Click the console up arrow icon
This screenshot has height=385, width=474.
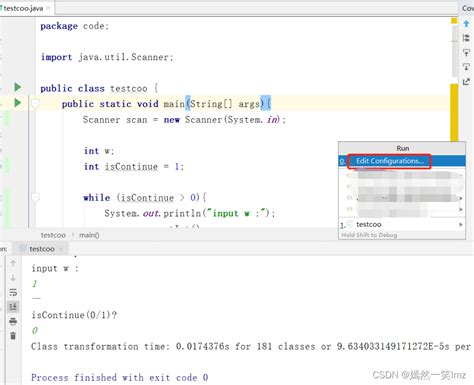(x=13, y=263)
